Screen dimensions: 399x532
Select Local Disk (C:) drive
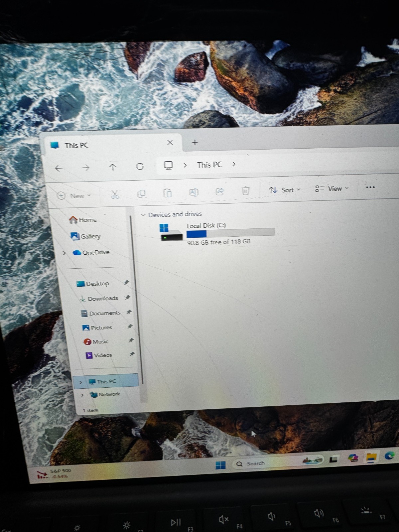[x=217, y=233]
